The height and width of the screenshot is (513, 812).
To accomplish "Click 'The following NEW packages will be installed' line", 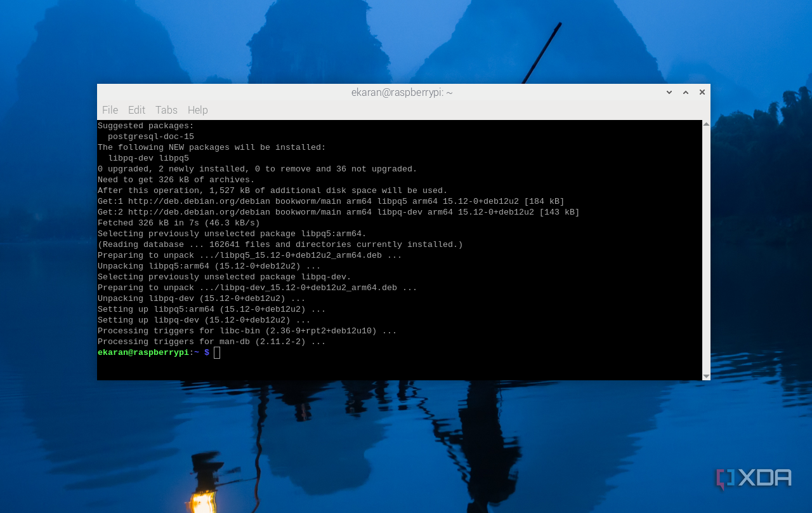I will point(212,147).
